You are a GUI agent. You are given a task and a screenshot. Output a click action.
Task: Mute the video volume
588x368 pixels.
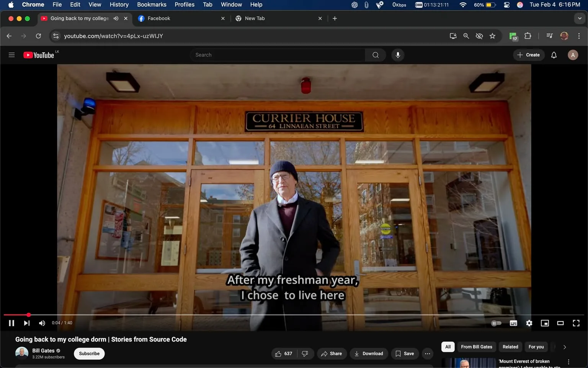click(42, 323)
